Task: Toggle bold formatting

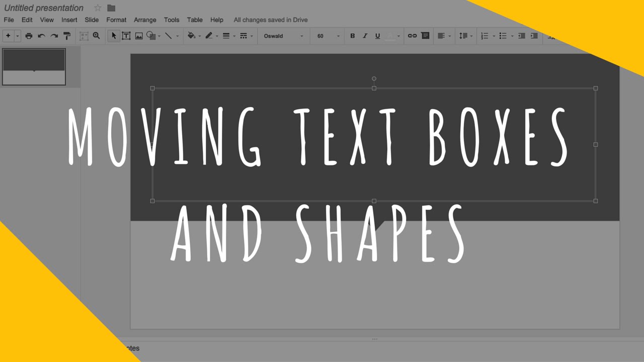Action: (352, 36)
